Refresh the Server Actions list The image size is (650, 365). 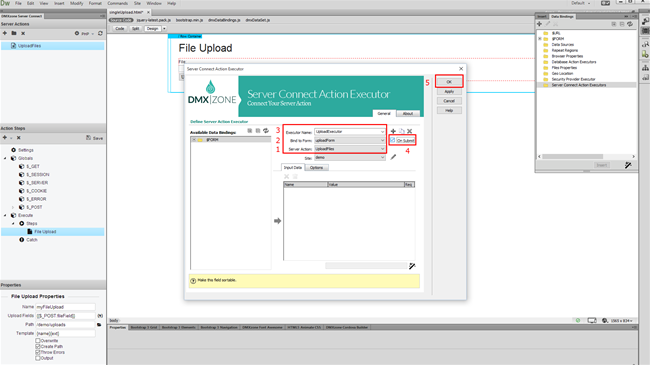[100, 33]
